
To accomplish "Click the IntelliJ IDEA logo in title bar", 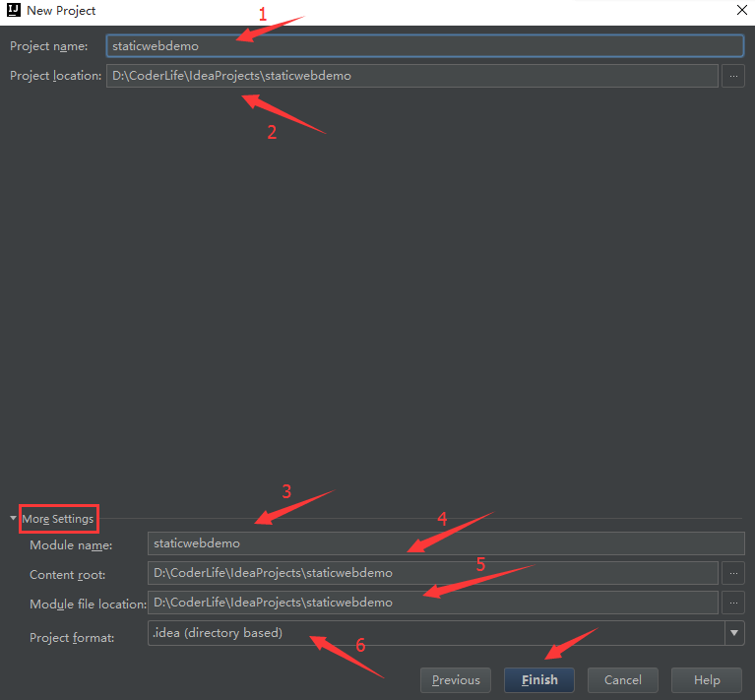I will (x=14, y=10).
